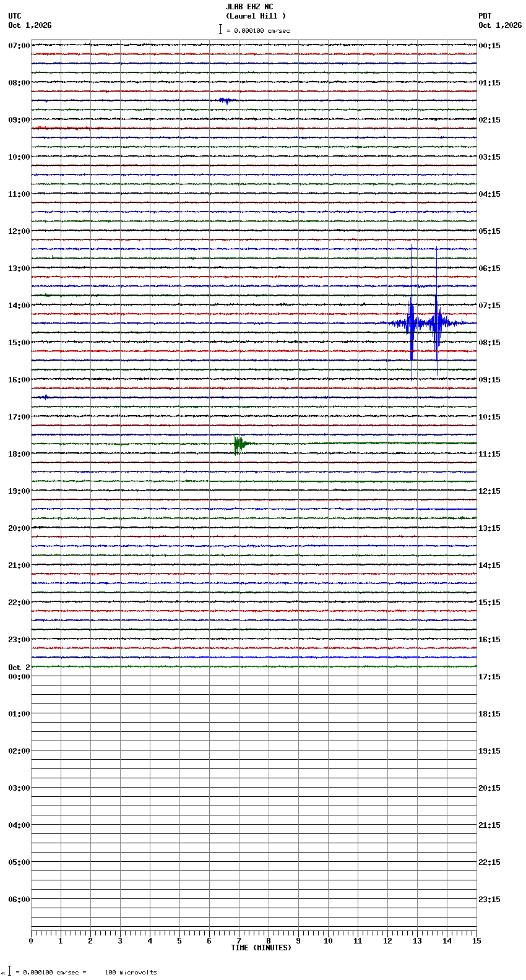This screenshot has height=980, width=526.
Task: Click the 19:00 UTC time label
Action: pyautogui.click(x=19, y=491)
